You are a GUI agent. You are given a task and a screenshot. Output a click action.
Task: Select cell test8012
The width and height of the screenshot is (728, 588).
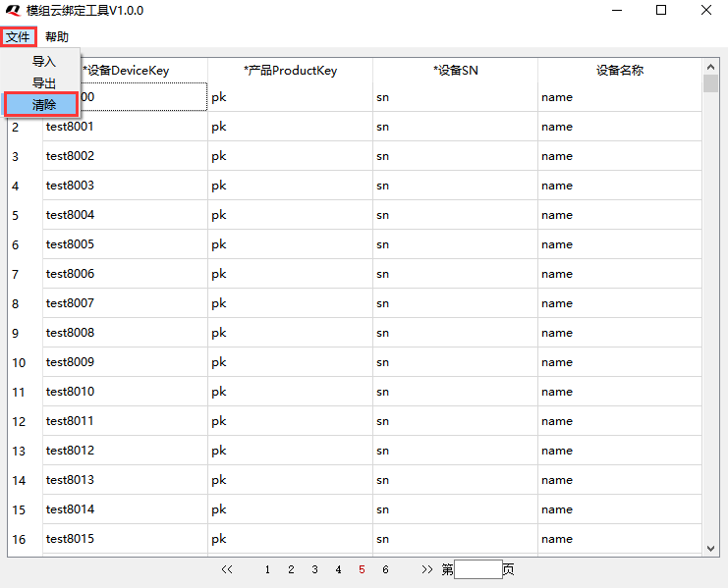[x=126, y=451]
